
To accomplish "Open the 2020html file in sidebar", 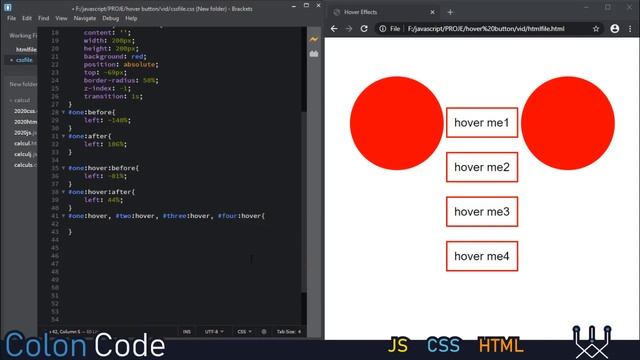I will (x=25, y=122).
